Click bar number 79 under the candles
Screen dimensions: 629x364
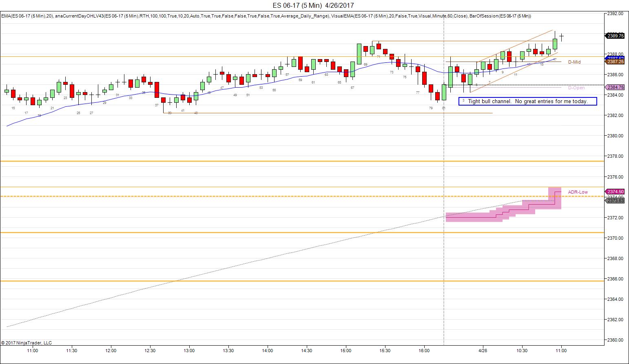click(431, 108)
